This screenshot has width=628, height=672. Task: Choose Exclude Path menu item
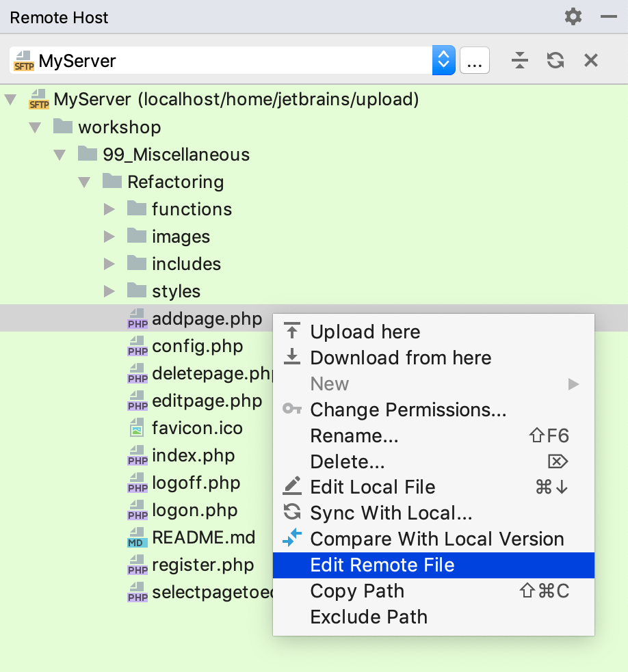pyautogui.click(x=434, y=617)
